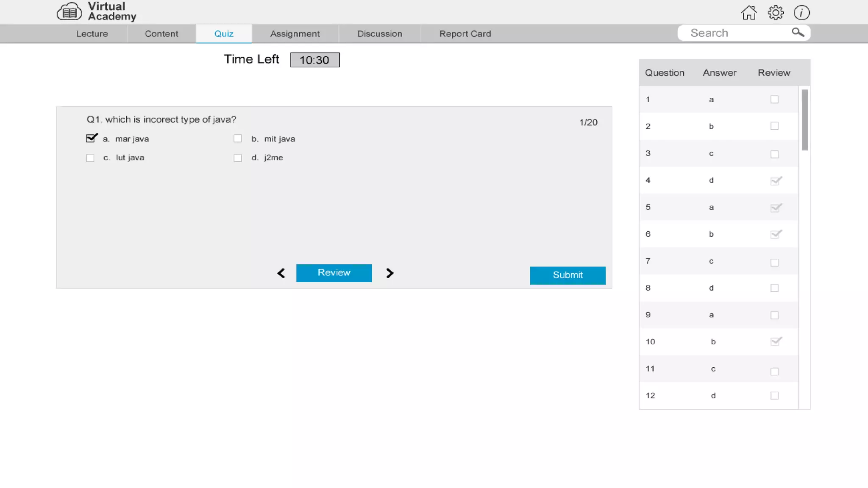Open the Assignment tab
This screenshot has width=868, height=488.
(x=295, y=34)
